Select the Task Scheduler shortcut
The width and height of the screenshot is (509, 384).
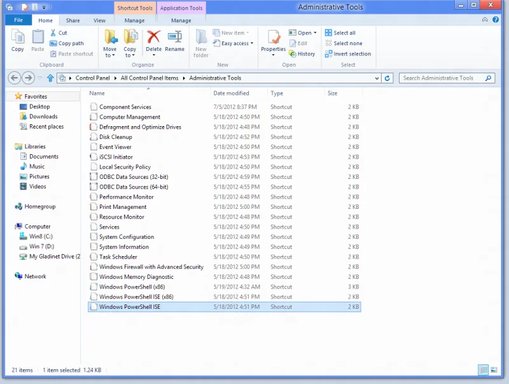tap(224, 257)
